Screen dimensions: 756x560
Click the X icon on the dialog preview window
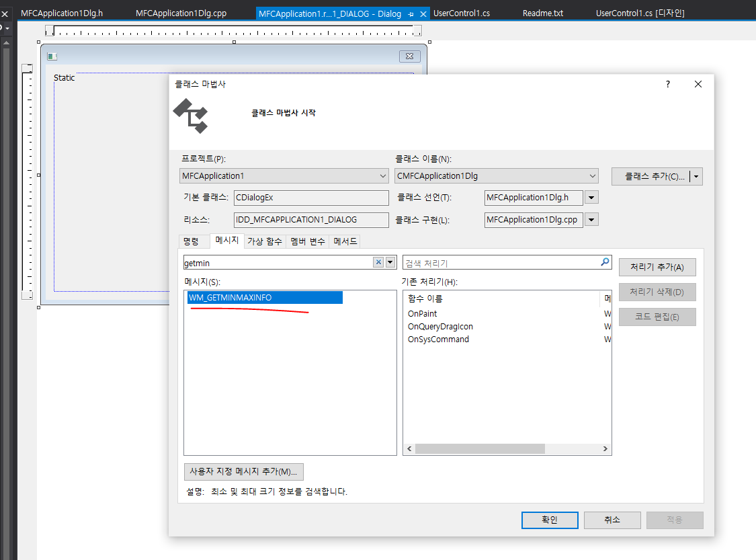pos(410,56)
